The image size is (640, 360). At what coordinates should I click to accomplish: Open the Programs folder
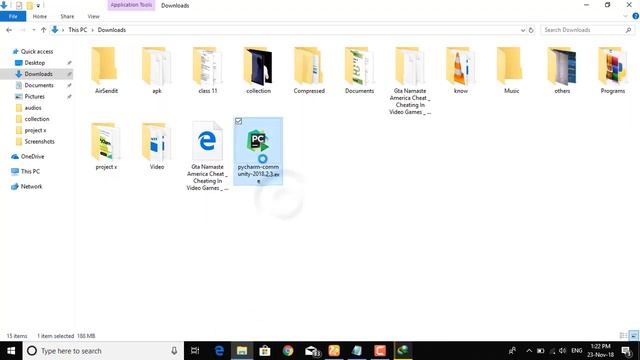coord(613,70)
